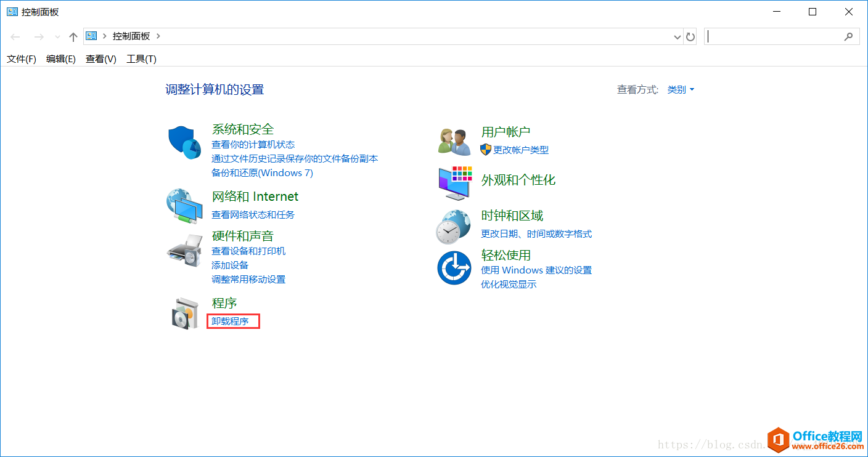
Task: Click the 更改帐户类型 link
Action: pos(520,150)
